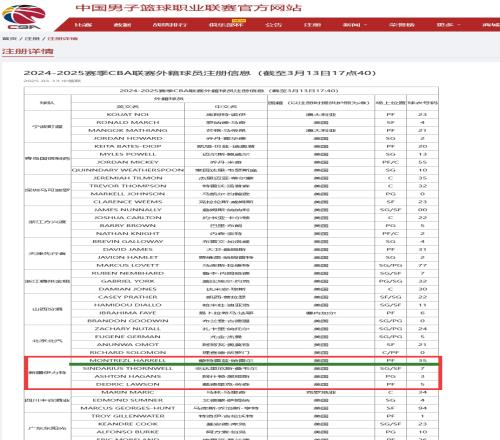The image size is (500, 440).
Task: Select the MARKELL JOHNSON name cell
Action: (128, 194)
